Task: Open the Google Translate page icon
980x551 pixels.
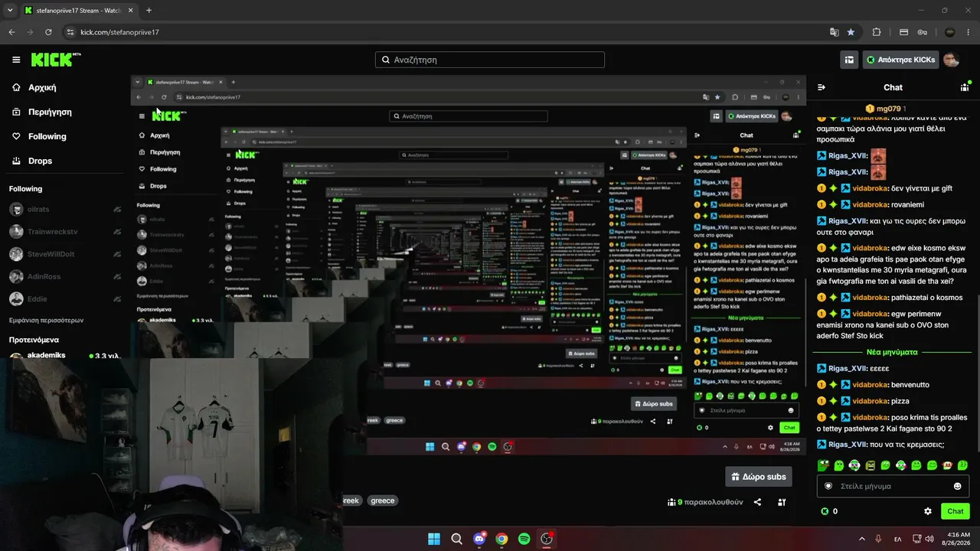Action: click(x=835, y=32)
